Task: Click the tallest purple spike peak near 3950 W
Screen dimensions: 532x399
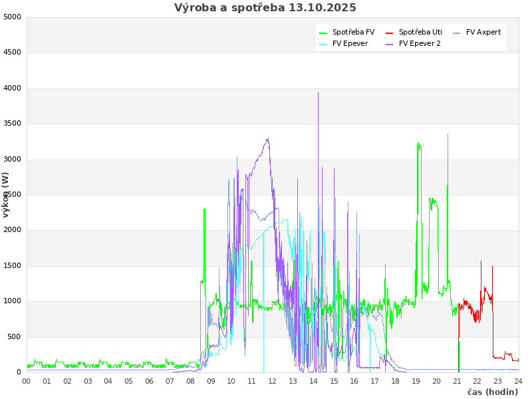Action: pyautogui.click(x=318, y=93)
